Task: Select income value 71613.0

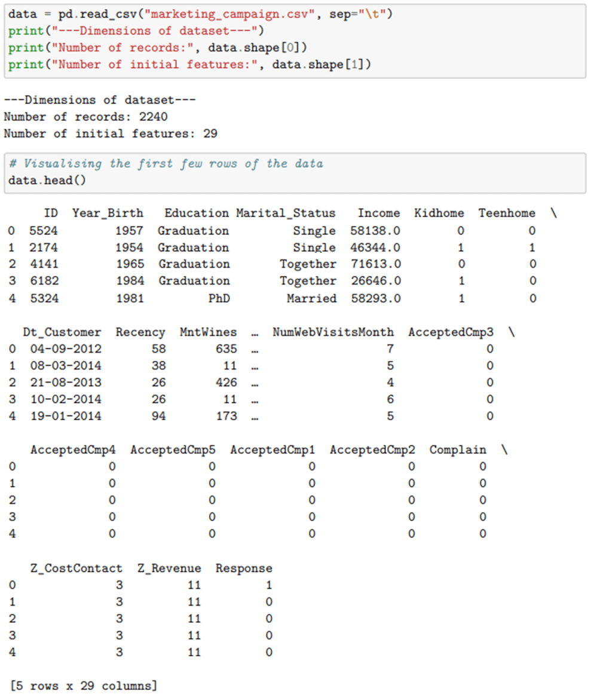Action: tap(375, 264)
